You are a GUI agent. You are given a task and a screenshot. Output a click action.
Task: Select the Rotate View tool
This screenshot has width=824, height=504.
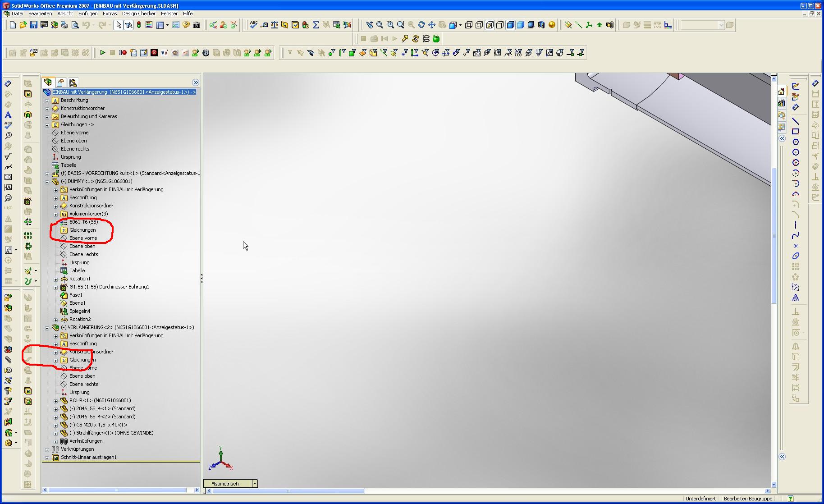click(421, 25)
